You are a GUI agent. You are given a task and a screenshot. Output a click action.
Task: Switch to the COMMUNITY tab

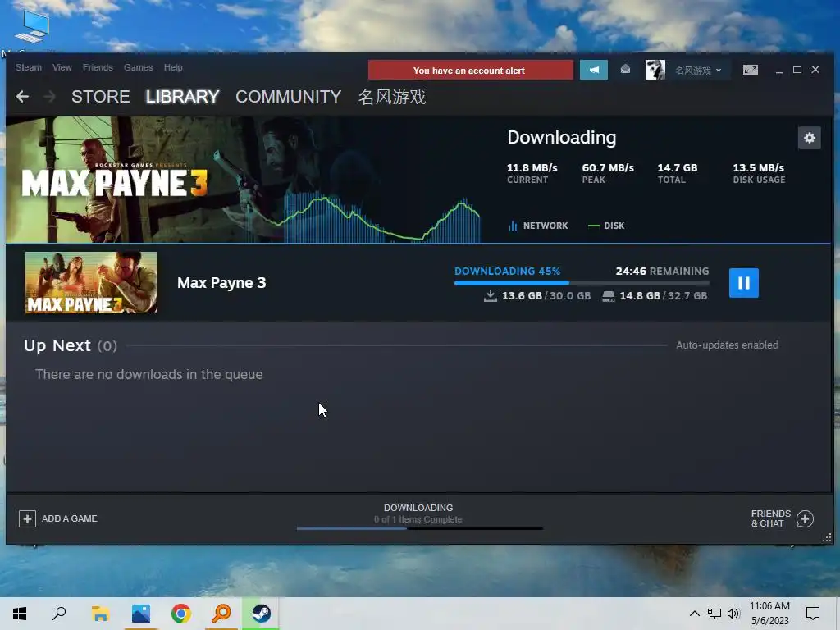pyautogui.click(x=288, y=97)
